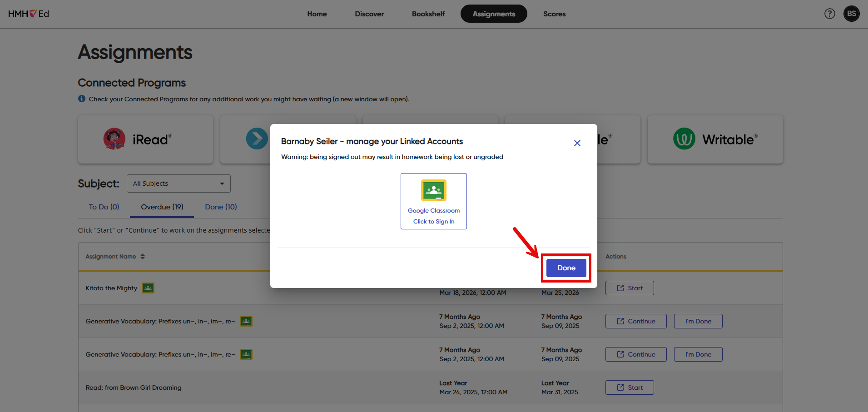Screen dimensions: 868x412
Task: Select the Overdue (19) tab
Action: point(162,207)
